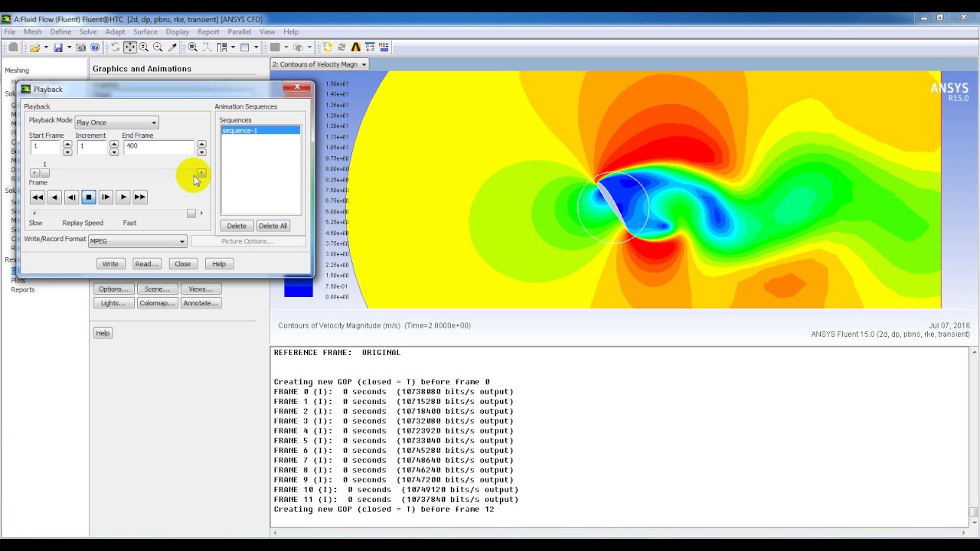Select the Rotate View tool
Screen dimensions: 980x551
click(115, 47)
